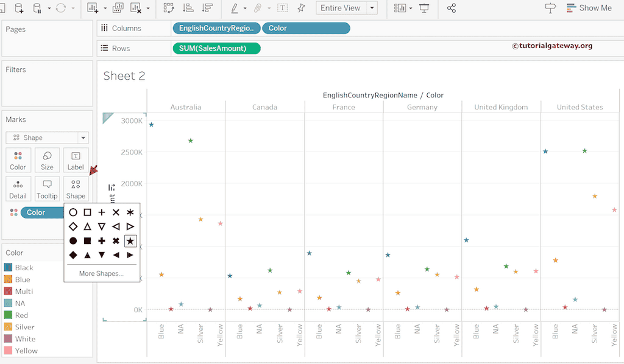Click the Label button on the Marks card
Viewport: 624px width, 364px height.
pyautogui.click(x=76, y=159)
